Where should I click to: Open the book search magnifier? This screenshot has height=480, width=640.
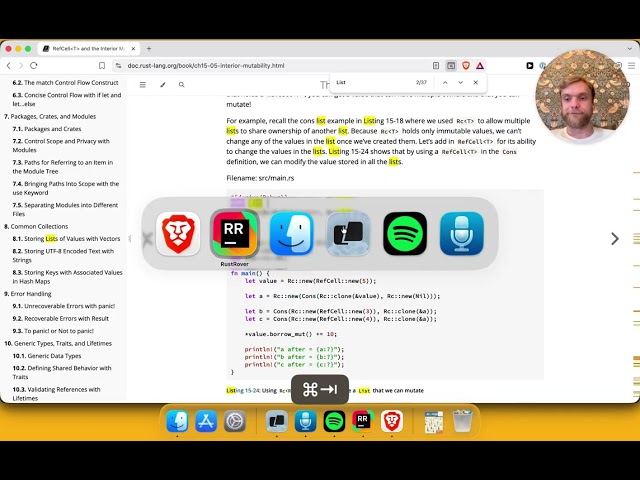(x=182, y=84)
